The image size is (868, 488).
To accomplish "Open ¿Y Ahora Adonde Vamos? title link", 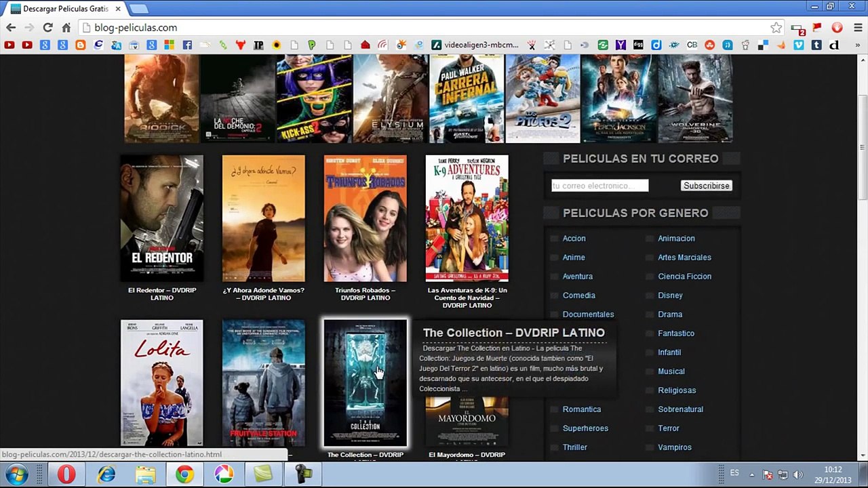I will click(x=263, y=294).
